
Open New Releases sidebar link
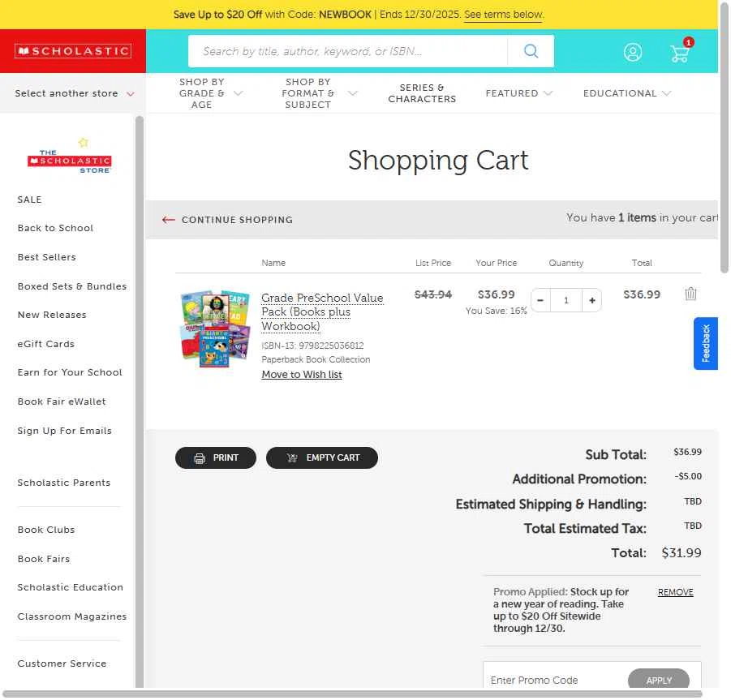click(x=52, y=315)
